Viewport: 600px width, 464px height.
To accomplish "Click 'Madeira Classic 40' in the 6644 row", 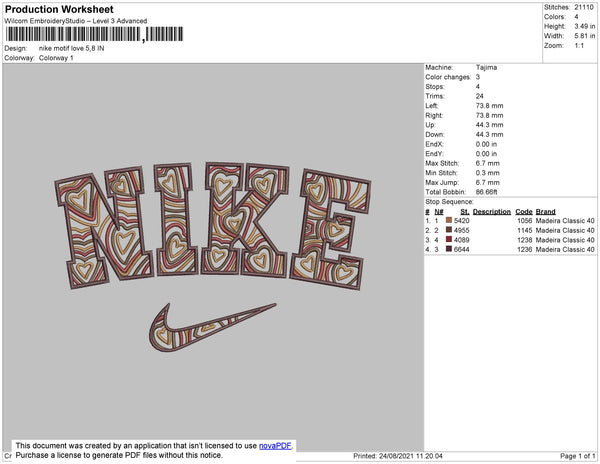I will click(x=565, y=249).
